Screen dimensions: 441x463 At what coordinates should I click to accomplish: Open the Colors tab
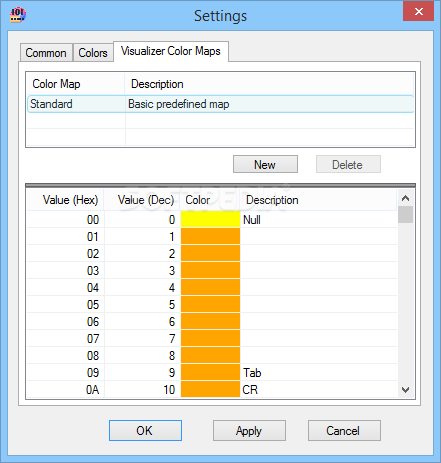pos(93,53)
